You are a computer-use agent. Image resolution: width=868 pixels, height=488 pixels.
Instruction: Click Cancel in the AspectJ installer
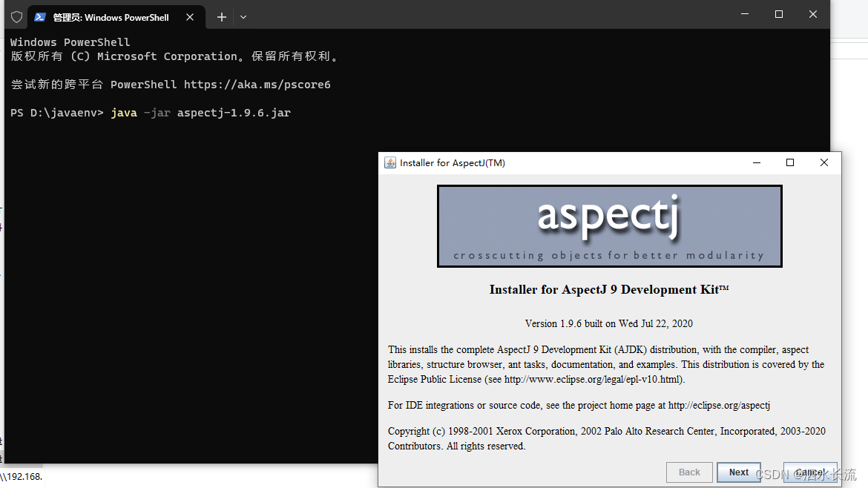810,472
